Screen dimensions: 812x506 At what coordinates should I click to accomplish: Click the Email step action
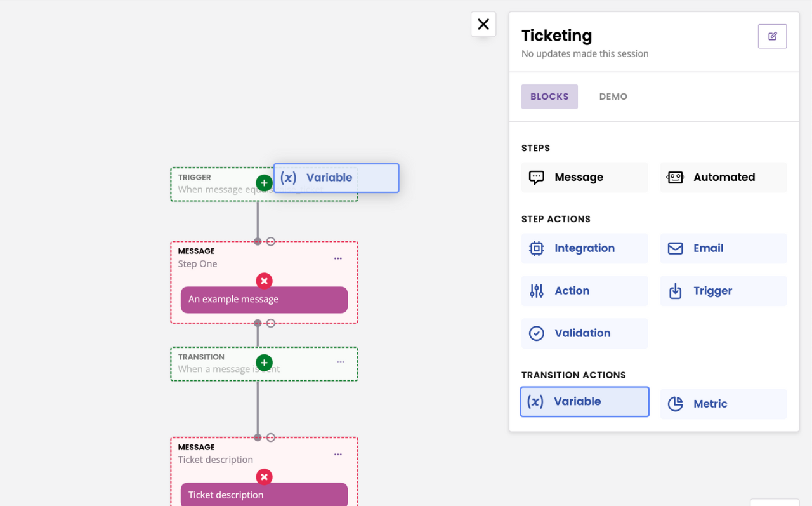click(x=723, y=248)
